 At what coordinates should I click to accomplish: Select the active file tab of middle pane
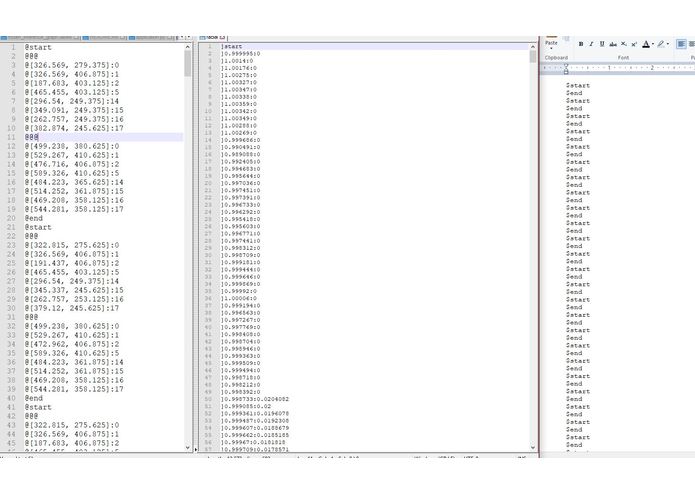212,37
